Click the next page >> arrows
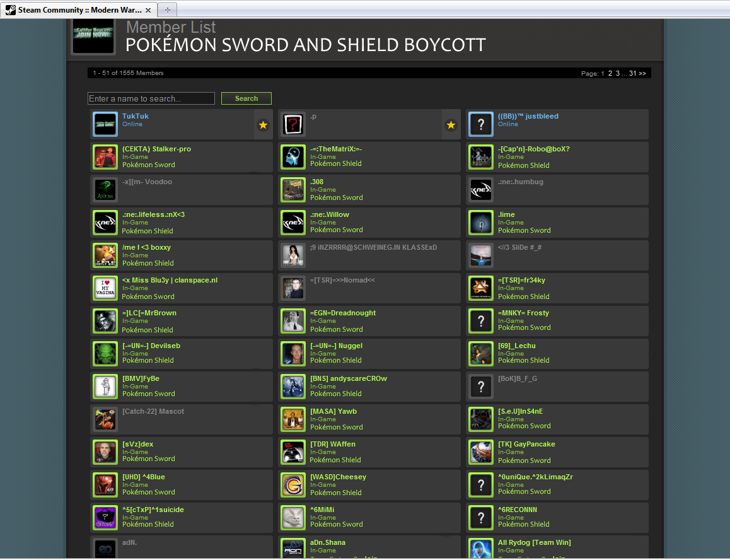The height and width of the screenshot is (560, 730). coord(642,73)
